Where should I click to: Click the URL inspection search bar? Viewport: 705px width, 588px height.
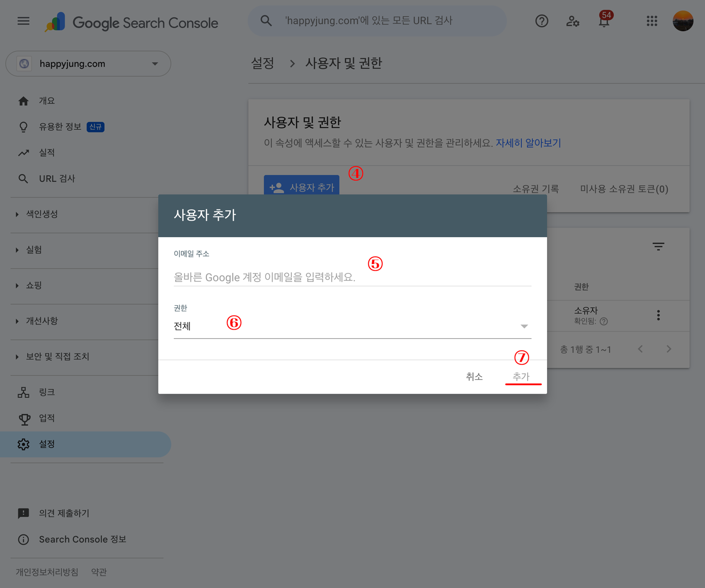(x=377, y=21)
